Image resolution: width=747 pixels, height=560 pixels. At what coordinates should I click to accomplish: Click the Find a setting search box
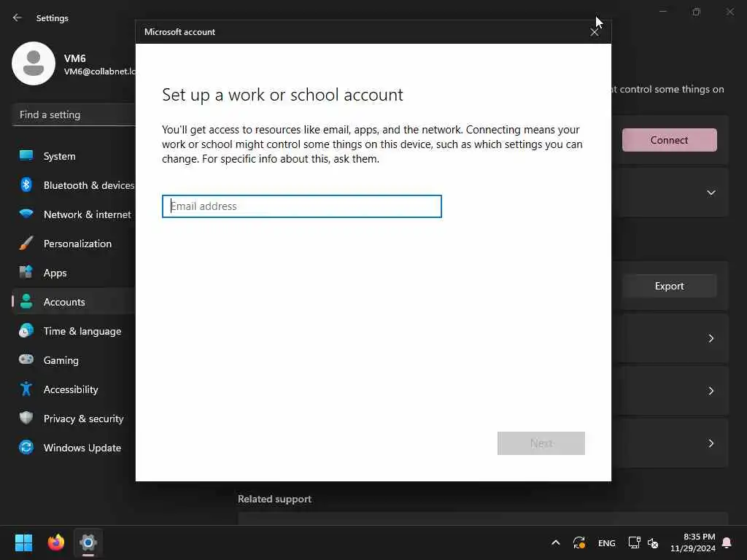tap(74, 114)
